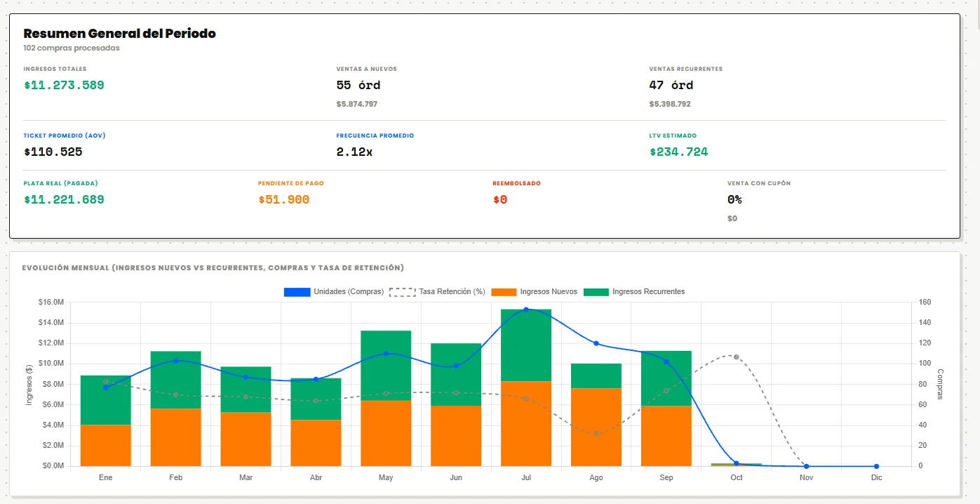This screenshot has height=504, width=980.
Task: Click the green Ingresos Recurrentes bar for May
Action: (386, 366)
